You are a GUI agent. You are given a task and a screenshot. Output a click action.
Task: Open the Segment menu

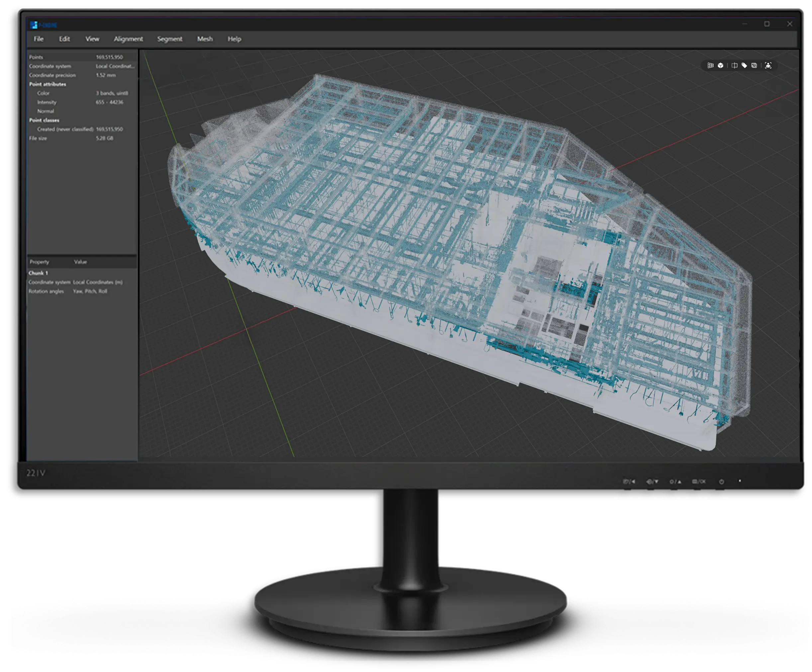tap(169, 39)
